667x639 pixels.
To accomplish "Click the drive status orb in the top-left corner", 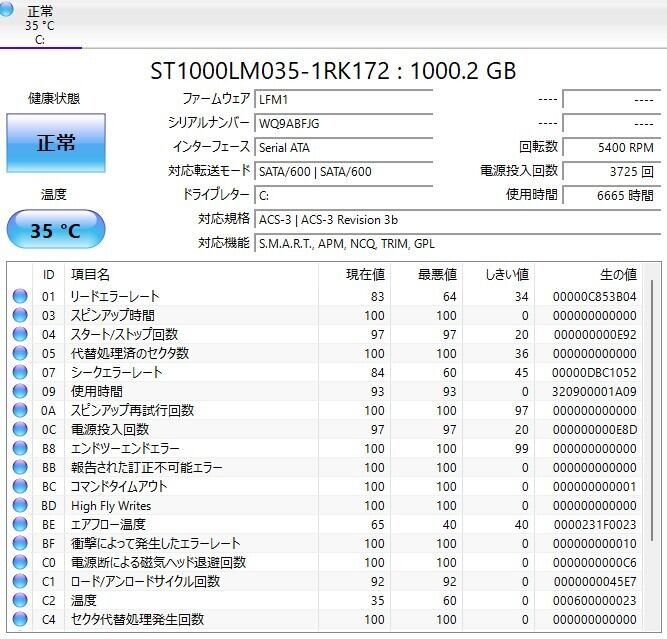I will (9, 10).
